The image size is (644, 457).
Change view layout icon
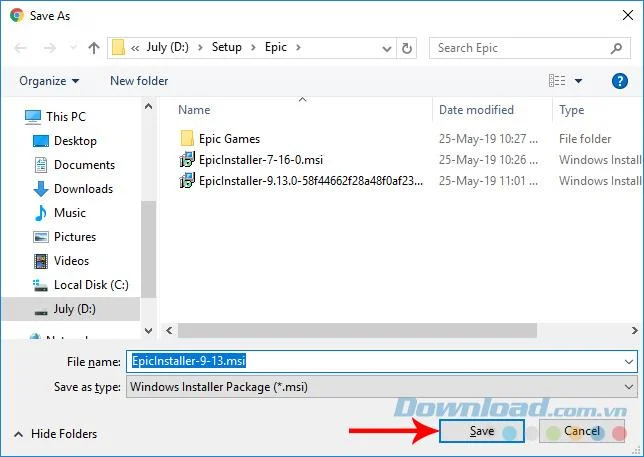click(557, 80)
